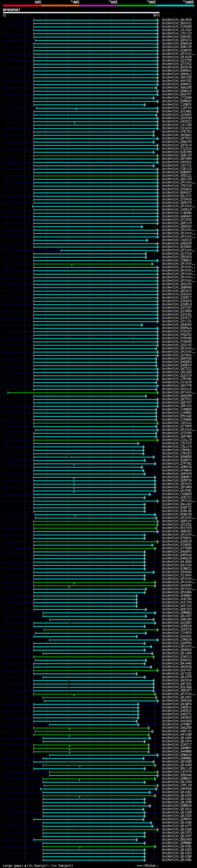Click the UniRef100_Q9ASR1 label

pos(176,37)
